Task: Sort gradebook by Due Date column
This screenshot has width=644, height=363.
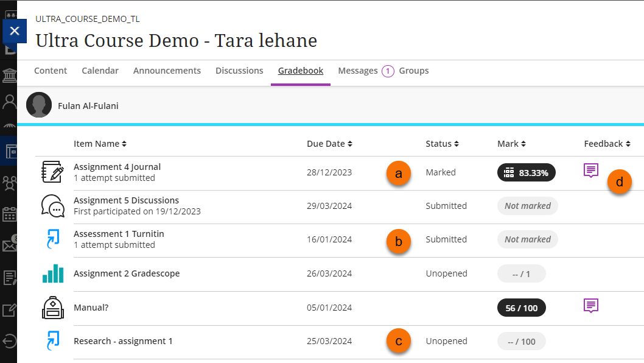Action: (329, 144)
